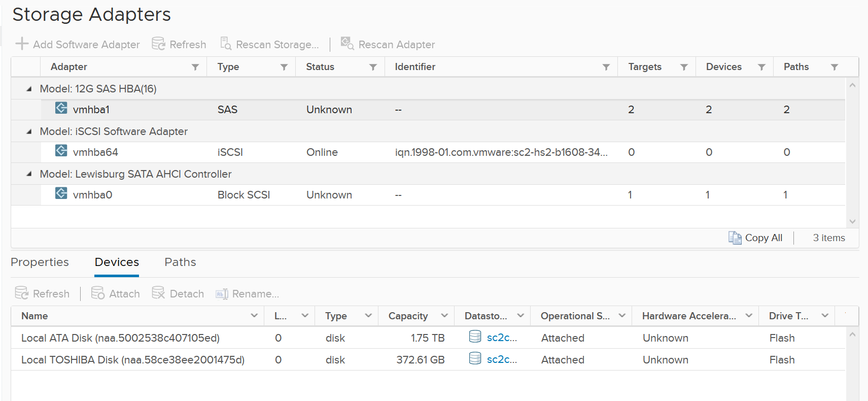Switch to the Paths tab
This screenshot has height=401, width=868.
point(180,262)
